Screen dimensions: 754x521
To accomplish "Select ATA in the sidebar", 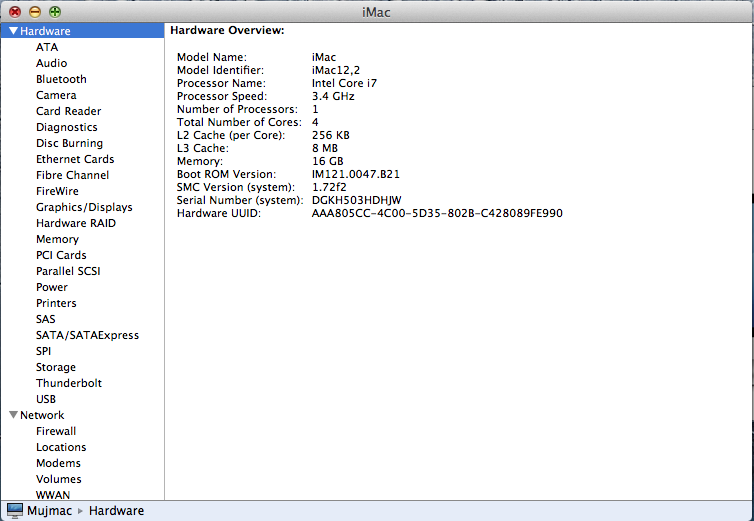I will (x=47, y=47).
